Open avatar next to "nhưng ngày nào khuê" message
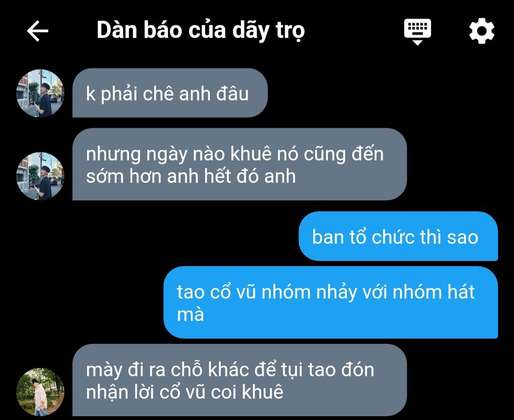 pyautogui.click(x=40, y=176)
